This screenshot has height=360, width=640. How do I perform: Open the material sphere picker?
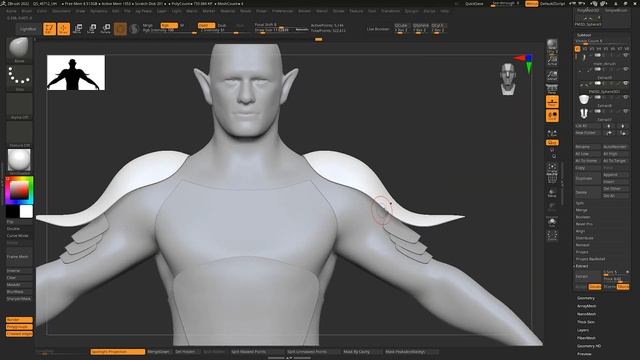coord(19,161)
